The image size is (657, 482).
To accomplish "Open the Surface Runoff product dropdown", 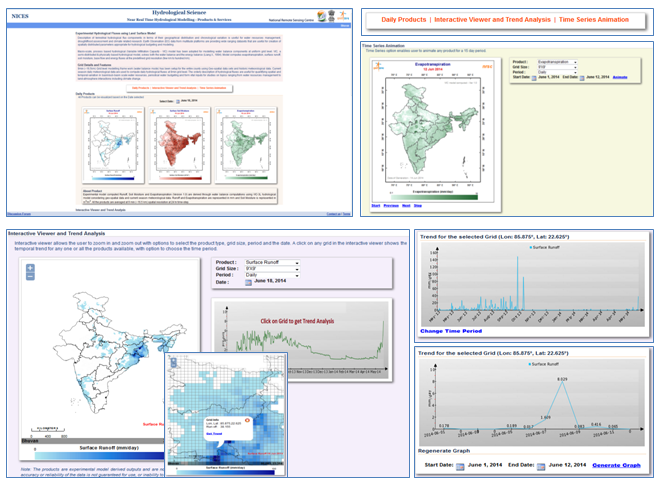I will tap(272, 262).
